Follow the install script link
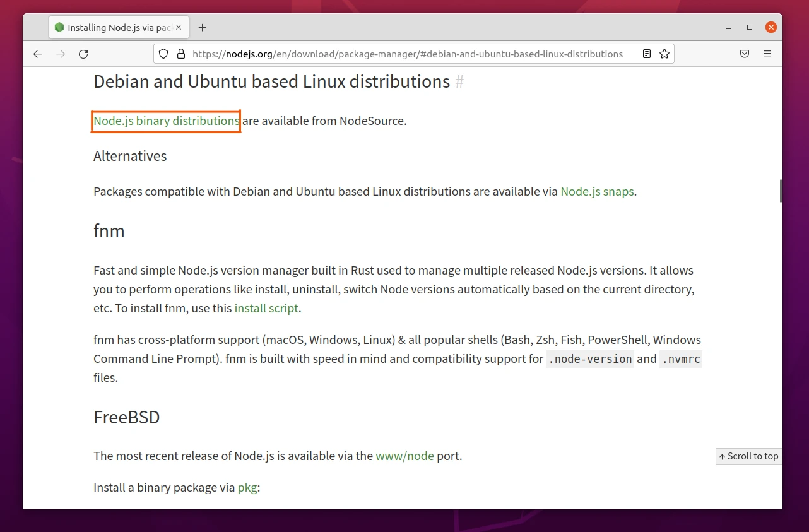The image size is (809, 532). point(266,308)
